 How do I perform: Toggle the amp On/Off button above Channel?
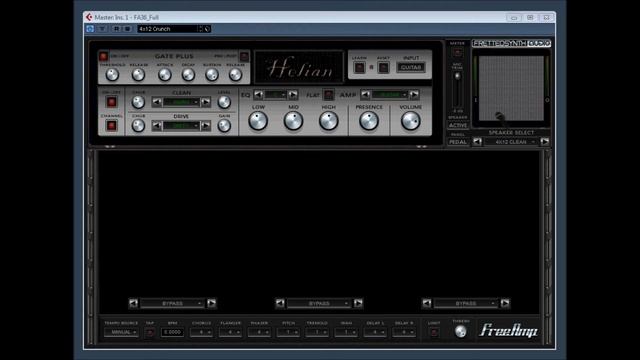pos(111,102)
